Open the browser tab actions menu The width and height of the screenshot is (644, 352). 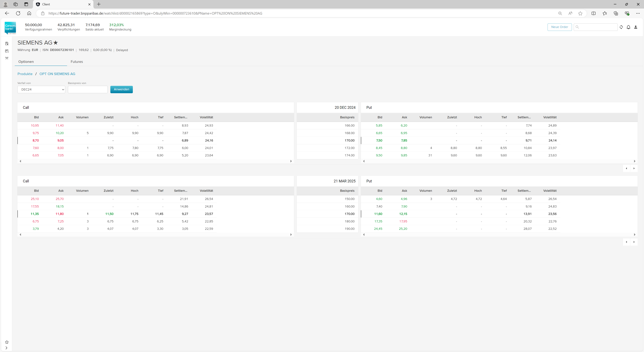click(26, 4)
